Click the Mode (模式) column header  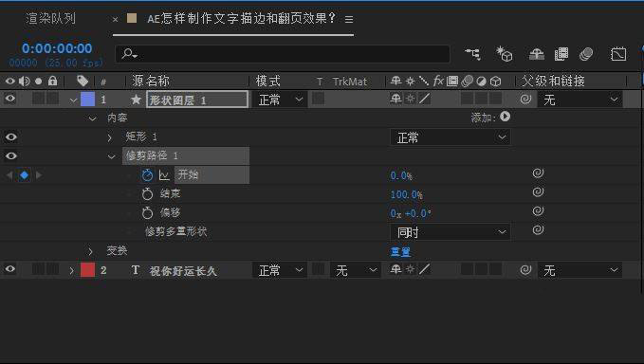[267, 81]
